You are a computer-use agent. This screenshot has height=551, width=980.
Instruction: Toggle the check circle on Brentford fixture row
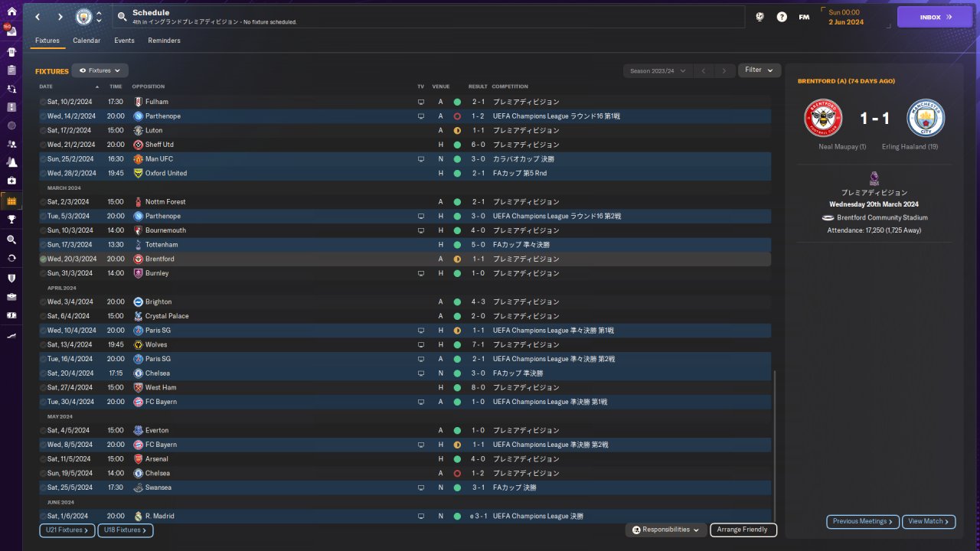[43, 259]
